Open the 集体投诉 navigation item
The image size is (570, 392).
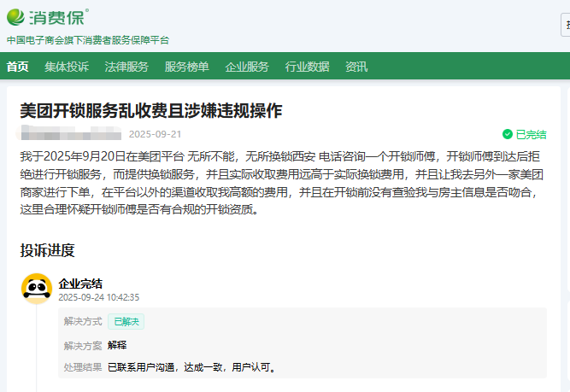pyautogui.click(x=66, y=67)
